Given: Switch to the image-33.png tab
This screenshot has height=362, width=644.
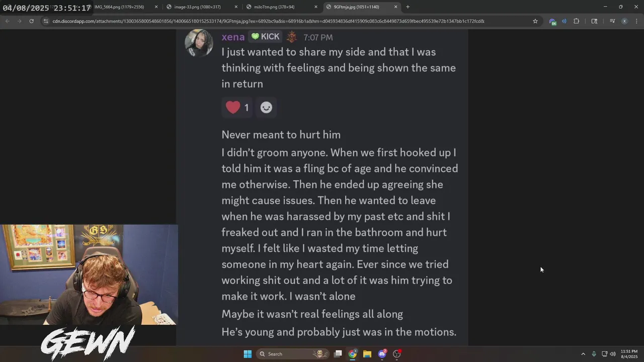Looking at the screenshot, I should click(x=201, y=7).
